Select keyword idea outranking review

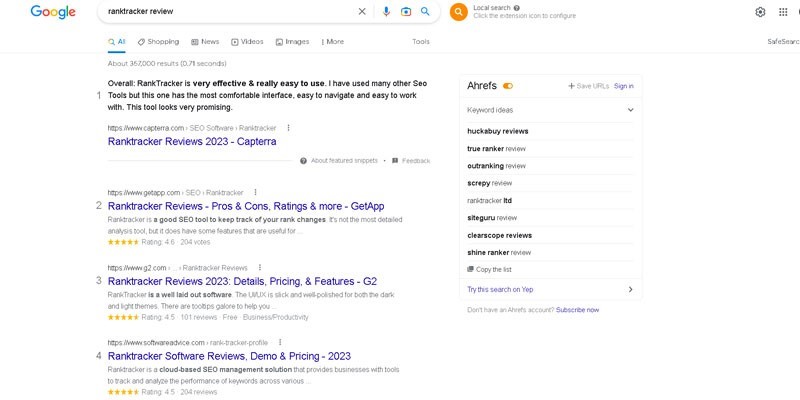click(x=496, y=166)
